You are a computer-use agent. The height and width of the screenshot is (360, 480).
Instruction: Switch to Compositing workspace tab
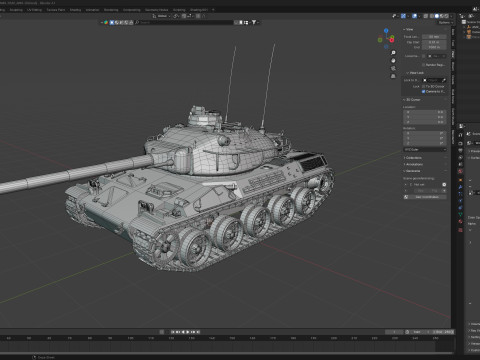(x=132, y=10)
